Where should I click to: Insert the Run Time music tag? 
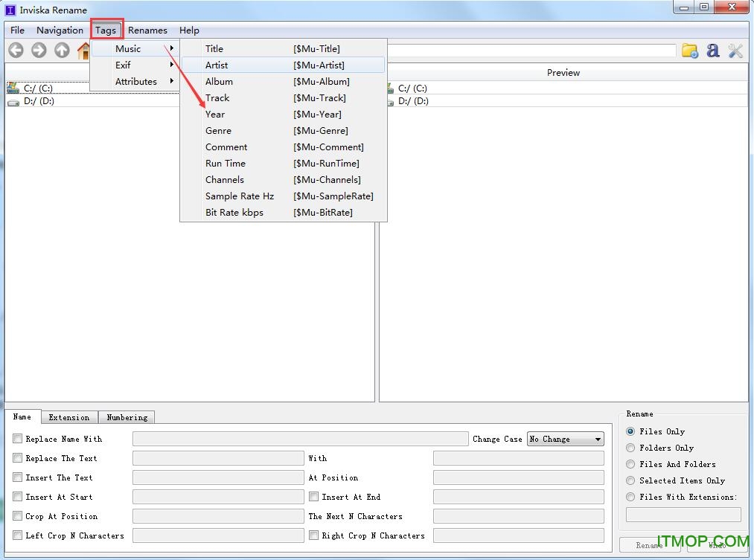click(284, 163)
